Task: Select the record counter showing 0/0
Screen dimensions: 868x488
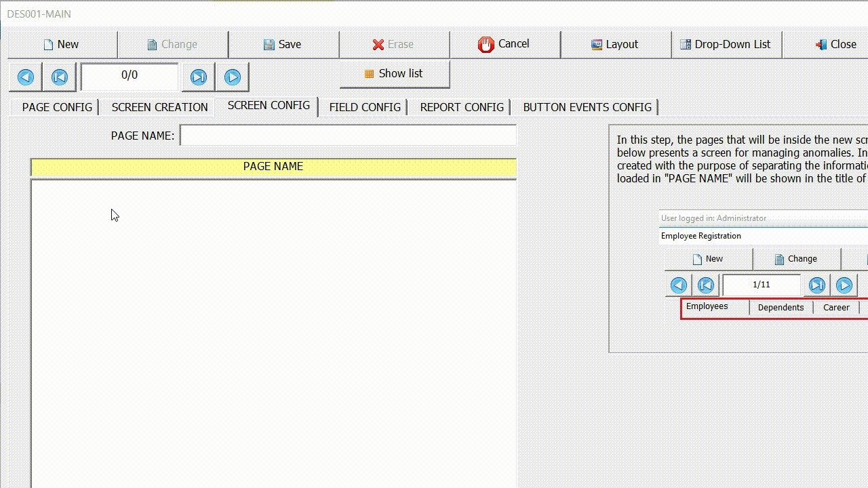Action: (129, 76)
